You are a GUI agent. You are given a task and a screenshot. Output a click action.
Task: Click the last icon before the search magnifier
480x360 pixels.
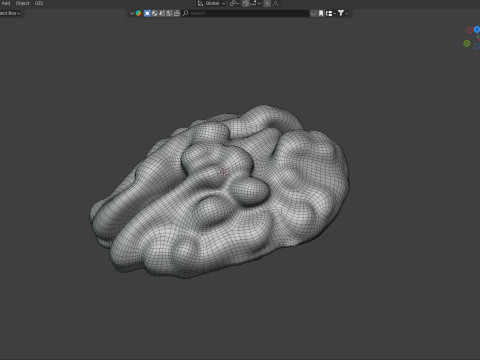tap(177, 13)
